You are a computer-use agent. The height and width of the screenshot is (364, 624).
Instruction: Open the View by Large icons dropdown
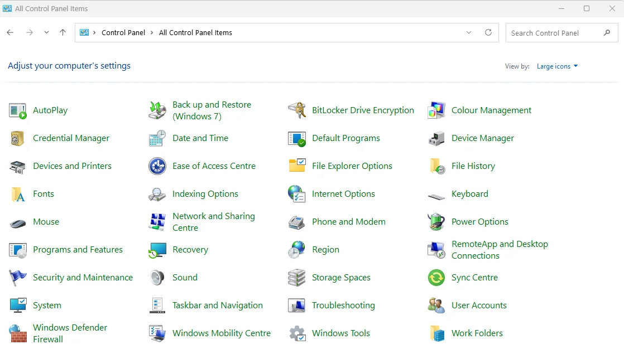(557, 66)
